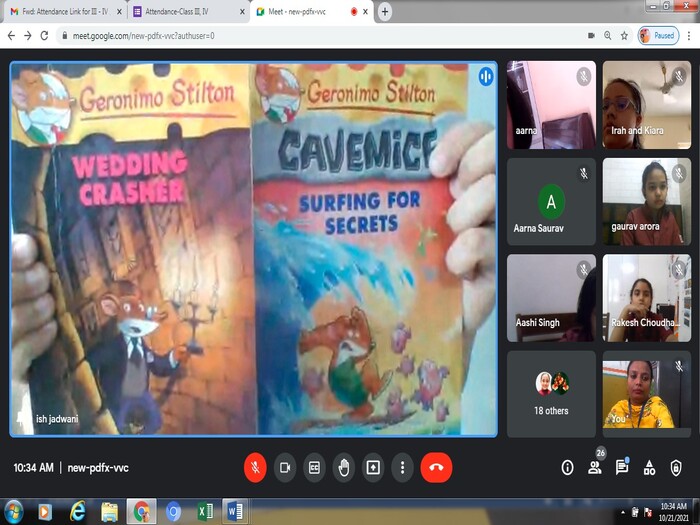
Task: Open the zoom magnifier icon in address bar
Action: coord(608,35)
